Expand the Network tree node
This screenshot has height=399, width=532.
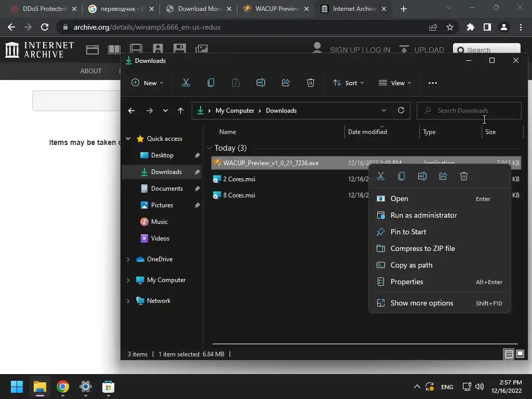[x=128, y=301]
